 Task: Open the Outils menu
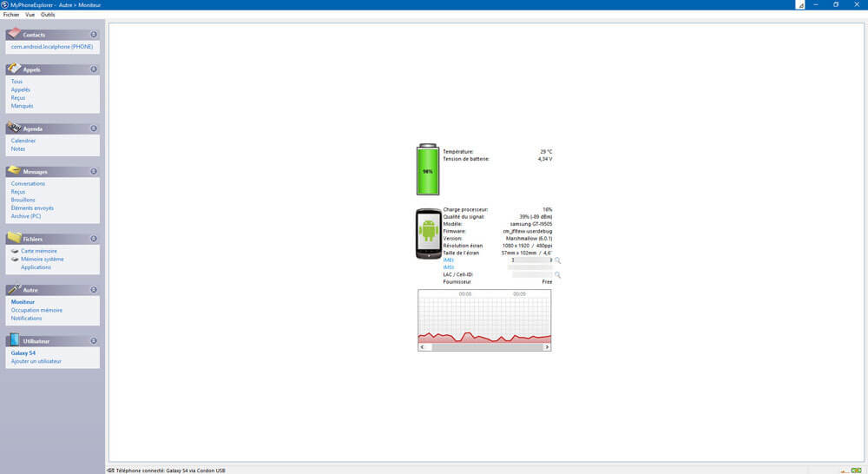click(x=48, y=15)
